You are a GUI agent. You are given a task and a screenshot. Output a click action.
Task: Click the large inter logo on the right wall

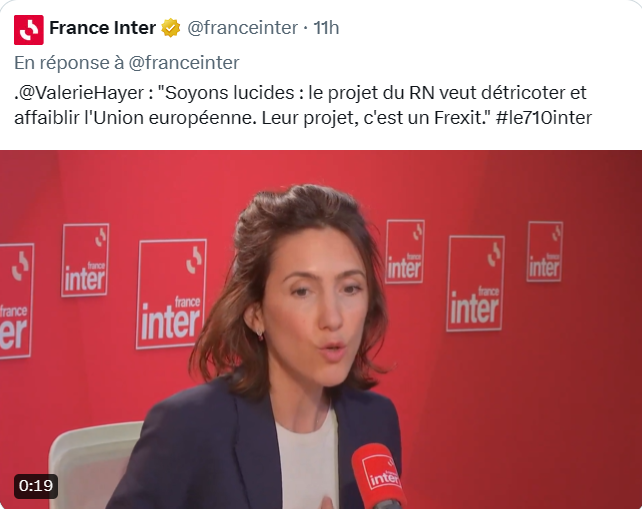[475, 283]
